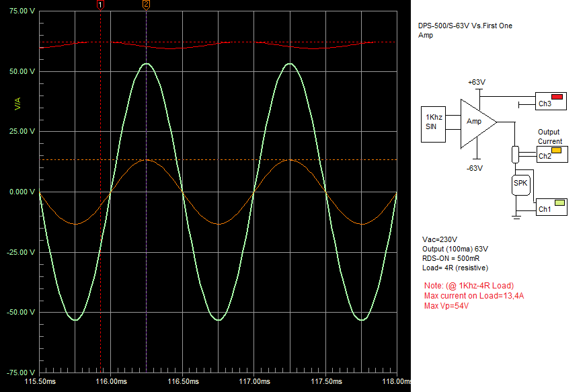Click the 25.00 V axis label

[22, 131]
